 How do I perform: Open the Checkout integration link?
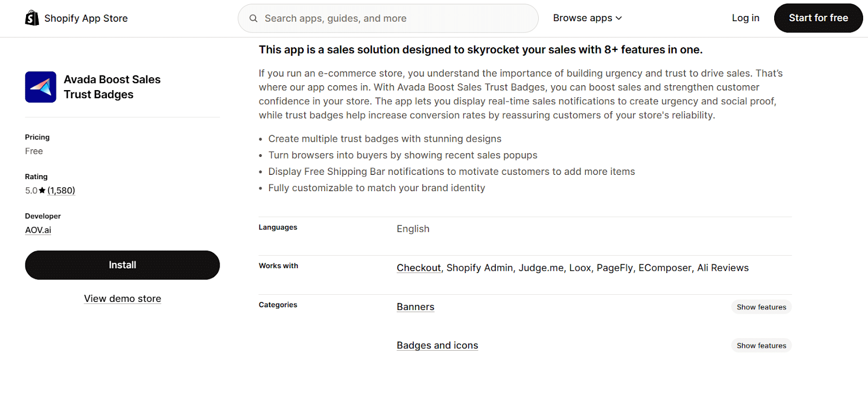418,268
